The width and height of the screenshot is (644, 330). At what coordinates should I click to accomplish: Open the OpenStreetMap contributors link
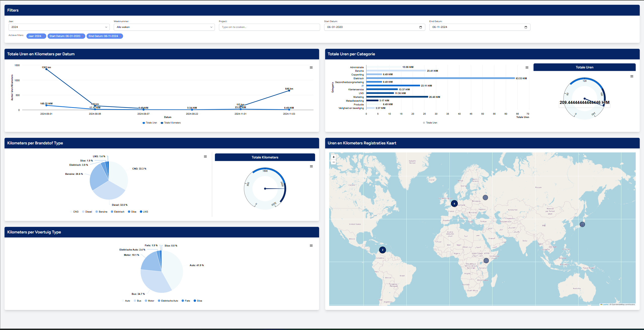623,305
